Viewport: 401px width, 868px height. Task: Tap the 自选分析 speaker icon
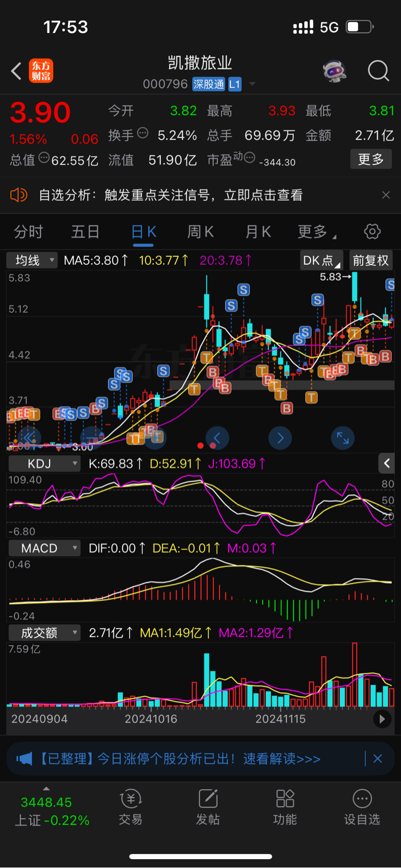coord(19,195)
